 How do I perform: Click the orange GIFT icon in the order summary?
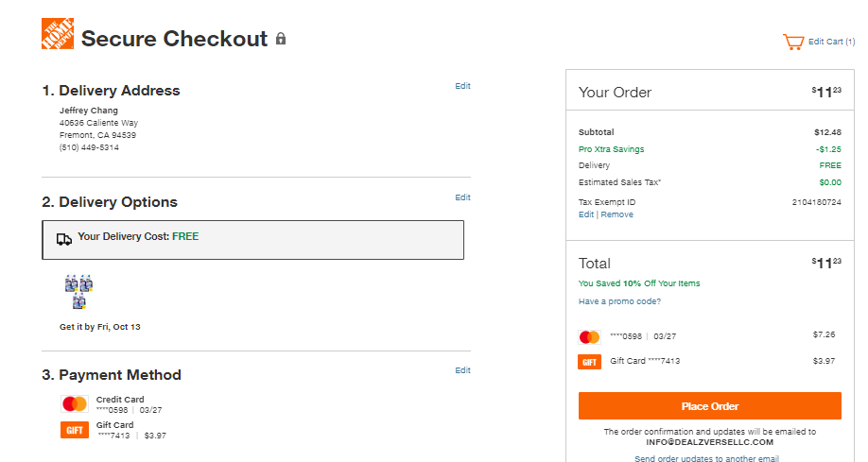(590, 362)
